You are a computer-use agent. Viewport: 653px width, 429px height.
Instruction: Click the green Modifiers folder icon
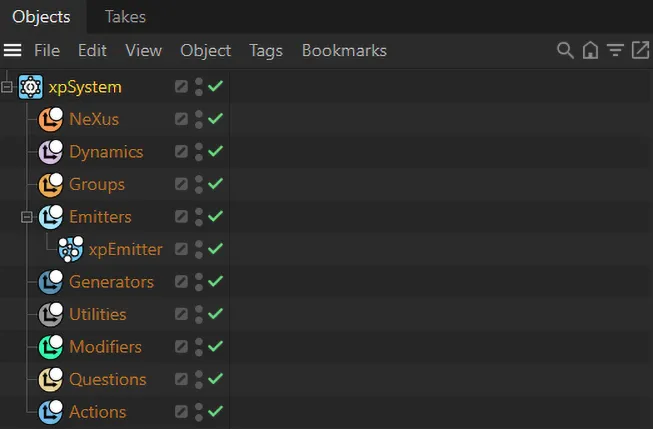tap(51, 347)
